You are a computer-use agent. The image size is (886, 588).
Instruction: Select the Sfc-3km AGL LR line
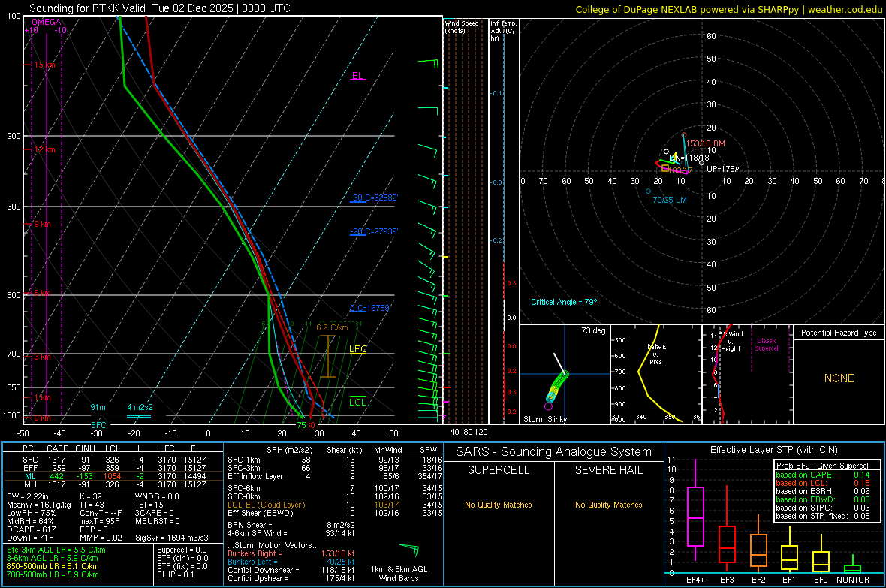[56, 550]
